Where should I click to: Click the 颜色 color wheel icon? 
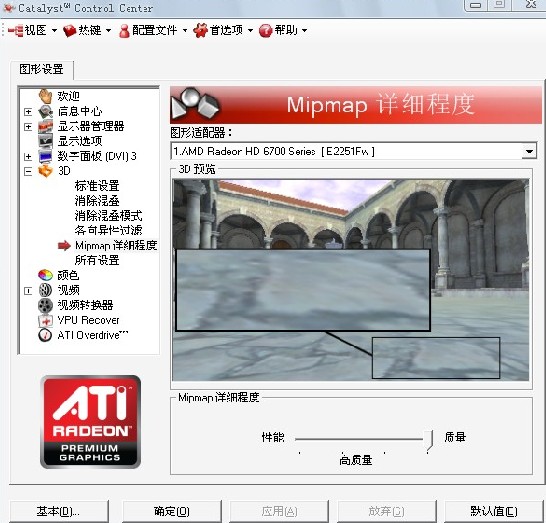click(45, 275)
